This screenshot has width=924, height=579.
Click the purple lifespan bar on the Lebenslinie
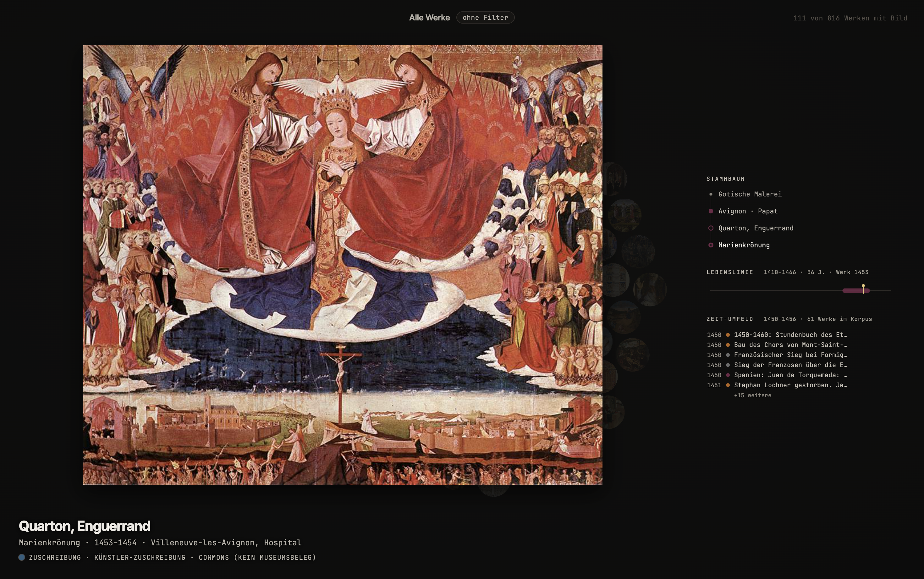coord(856,291)
